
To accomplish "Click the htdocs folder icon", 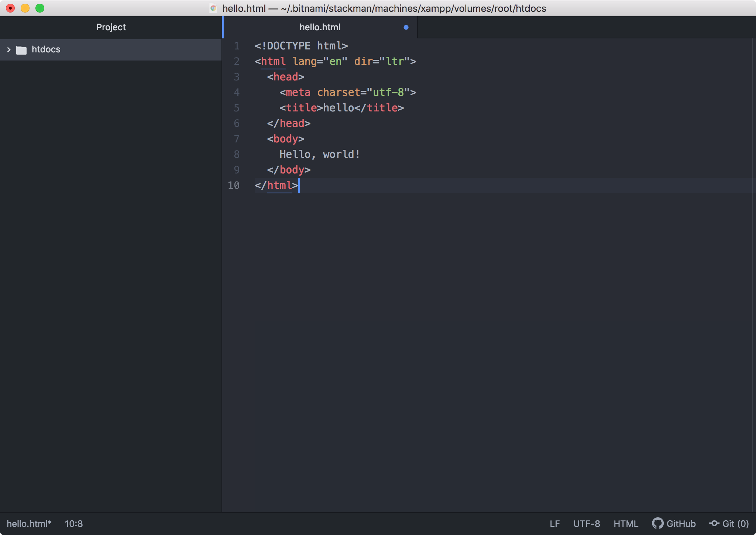I will (21, 50).
